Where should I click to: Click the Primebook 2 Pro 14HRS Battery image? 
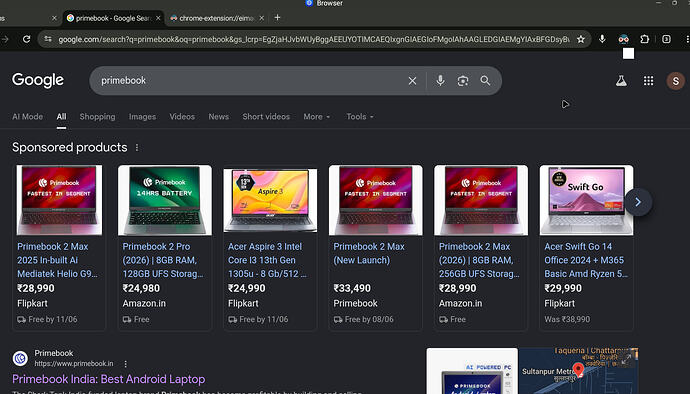tap(165, 200)
